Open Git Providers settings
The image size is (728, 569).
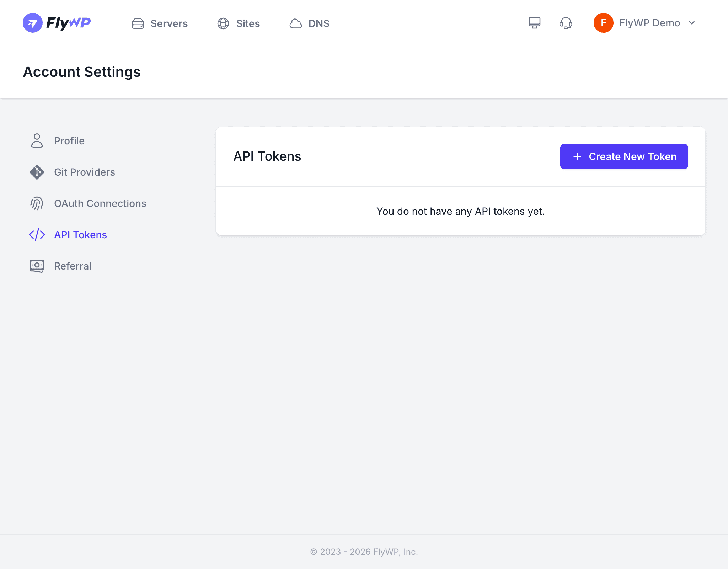click(x=85, y=172)
